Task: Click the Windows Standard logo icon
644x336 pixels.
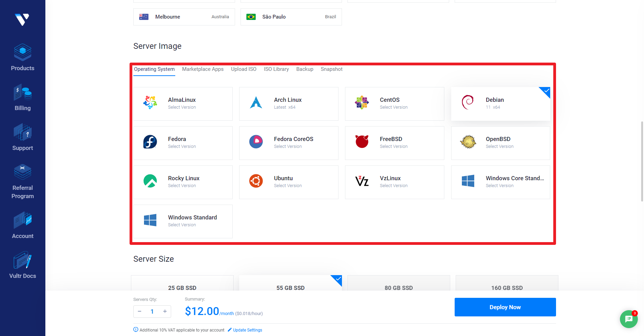Action: (150, 220)
